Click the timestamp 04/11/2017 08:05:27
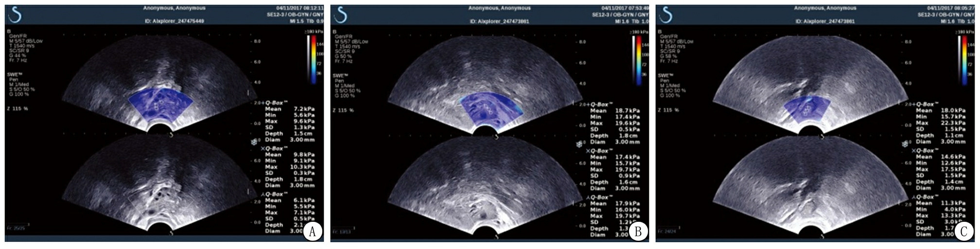The image size is (980, 249). click(951, 8)
